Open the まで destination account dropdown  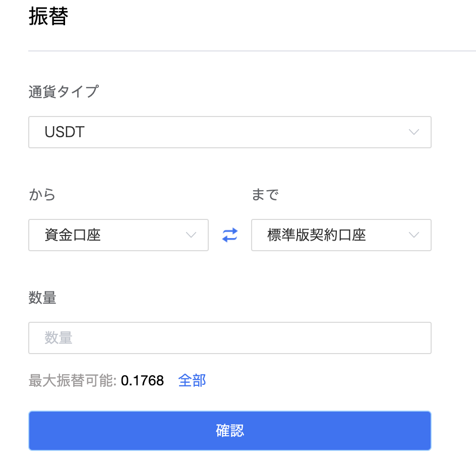click(x=341, y=235)
